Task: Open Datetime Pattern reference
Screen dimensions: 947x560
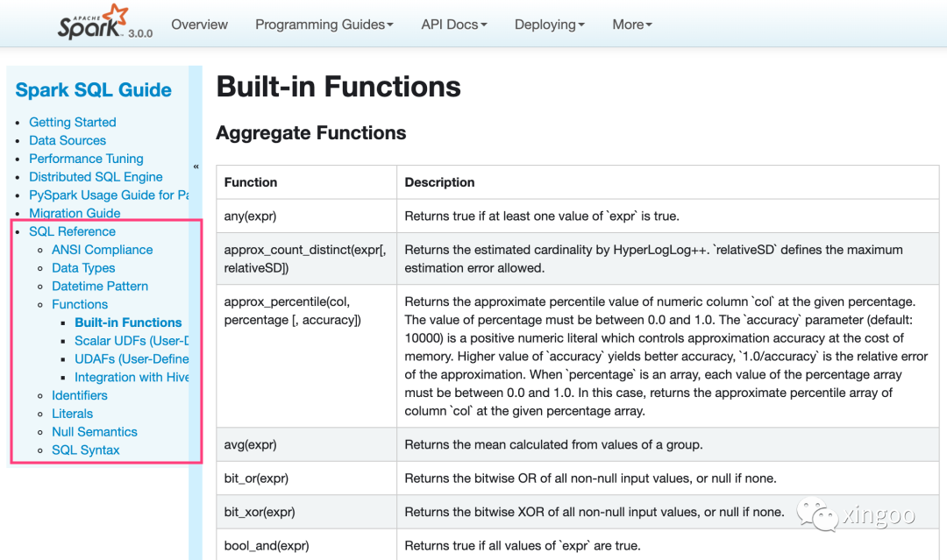Action: (100, 287)
